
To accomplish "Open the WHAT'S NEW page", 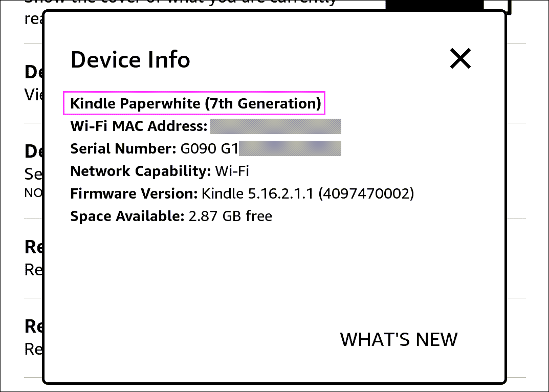I will [x=399, y=339].
